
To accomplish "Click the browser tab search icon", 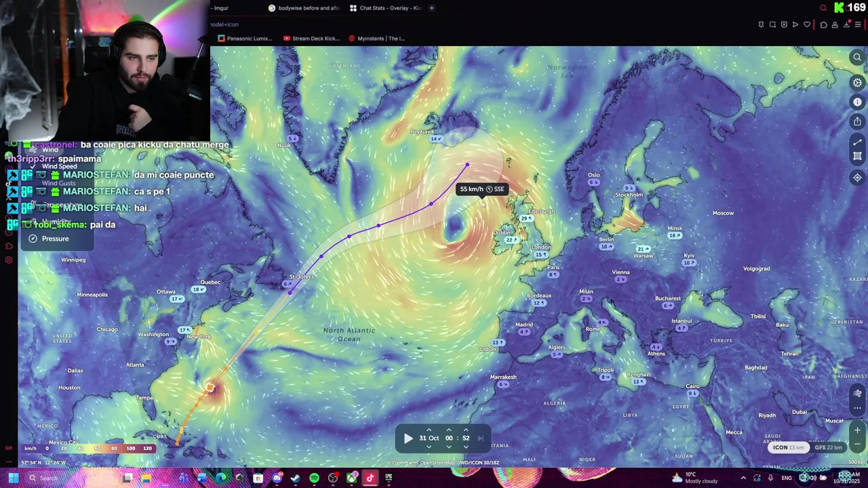I will 823,8.
